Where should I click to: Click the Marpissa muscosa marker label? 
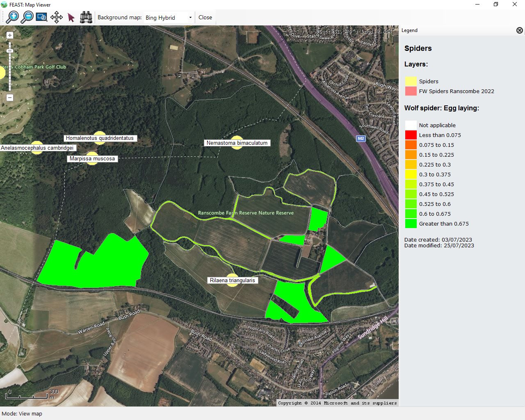(x=92, y=159)
